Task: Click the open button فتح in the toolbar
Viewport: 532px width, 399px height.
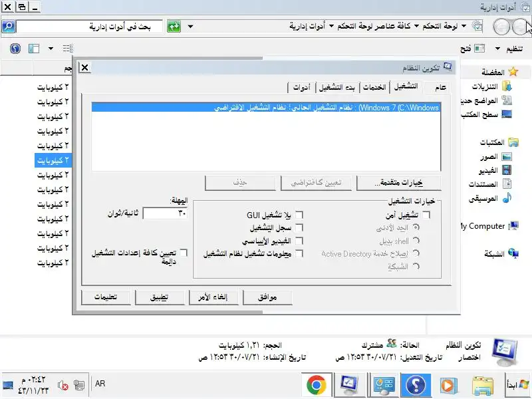Action: [473, 49]
